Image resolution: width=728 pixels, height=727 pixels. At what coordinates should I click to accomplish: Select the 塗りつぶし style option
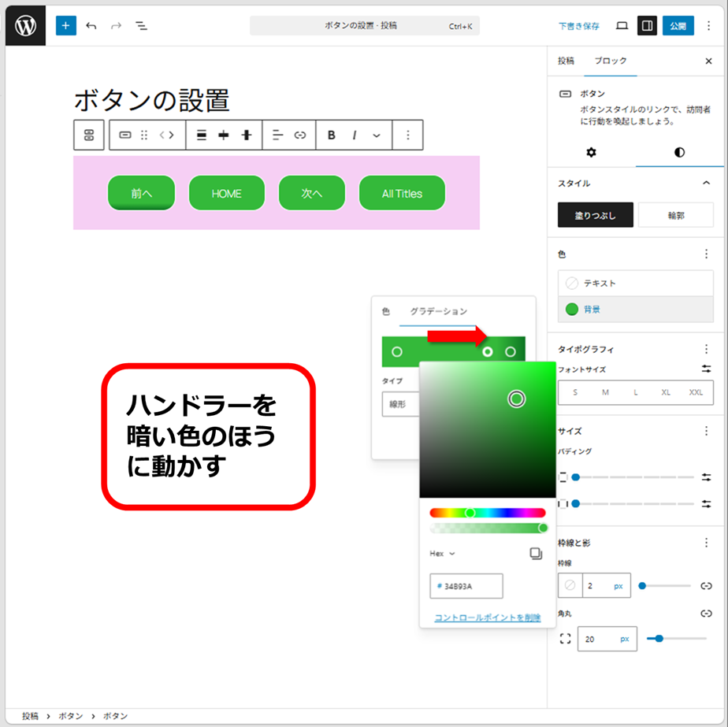tap(595, 215)
